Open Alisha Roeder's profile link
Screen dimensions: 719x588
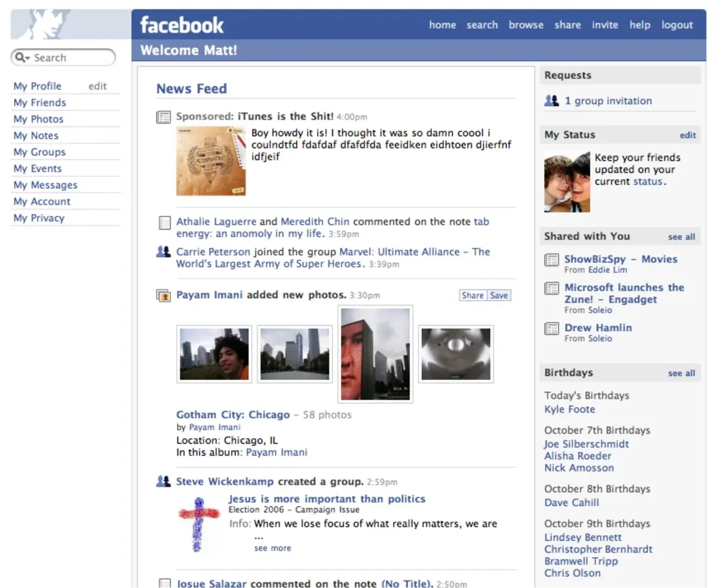pyautogui.click(x=578, y=456)
